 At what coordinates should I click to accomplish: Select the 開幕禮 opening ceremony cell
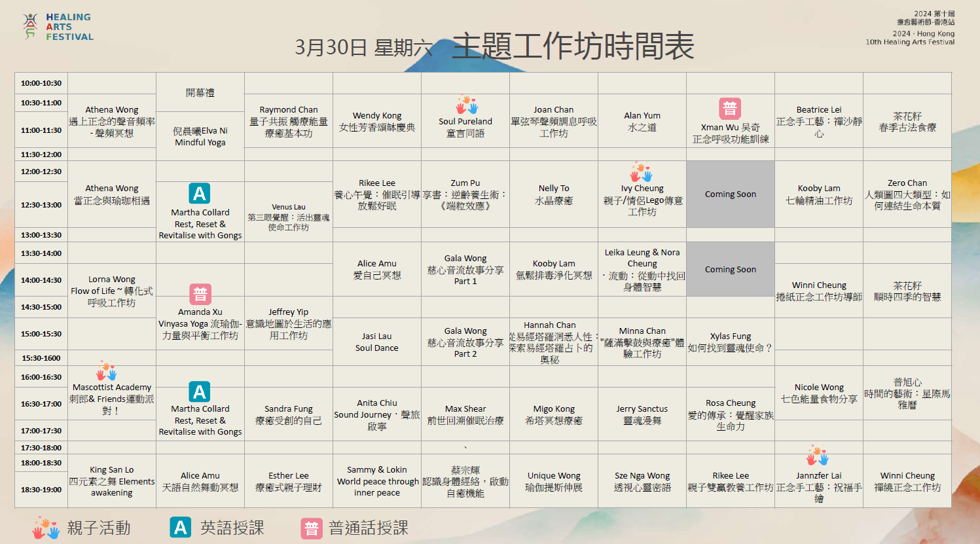coord(200,93)
